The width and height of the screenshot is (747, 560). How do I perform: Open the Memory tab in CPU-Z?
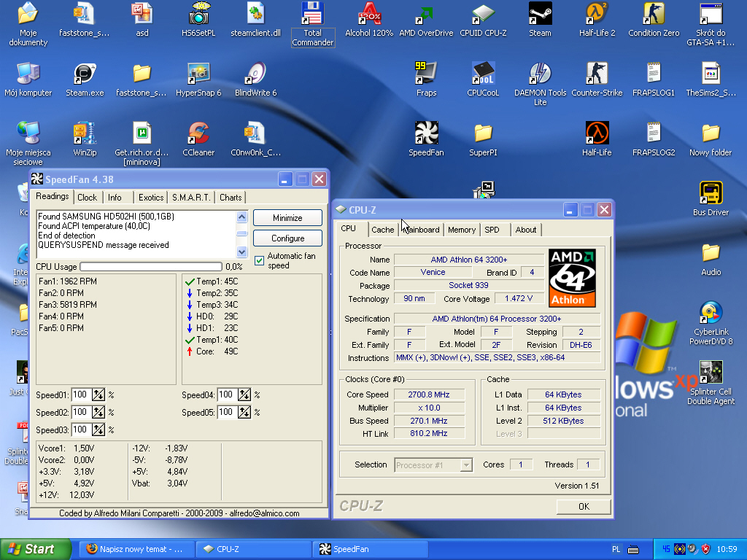point(461,230)
